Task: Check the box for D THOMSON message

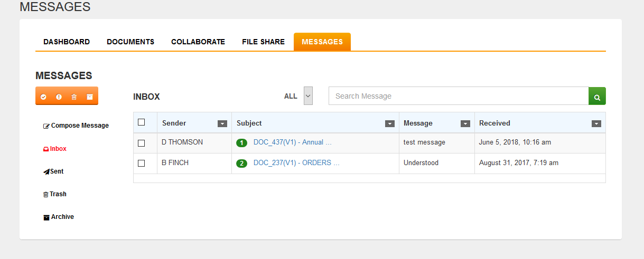Action: 141,143
